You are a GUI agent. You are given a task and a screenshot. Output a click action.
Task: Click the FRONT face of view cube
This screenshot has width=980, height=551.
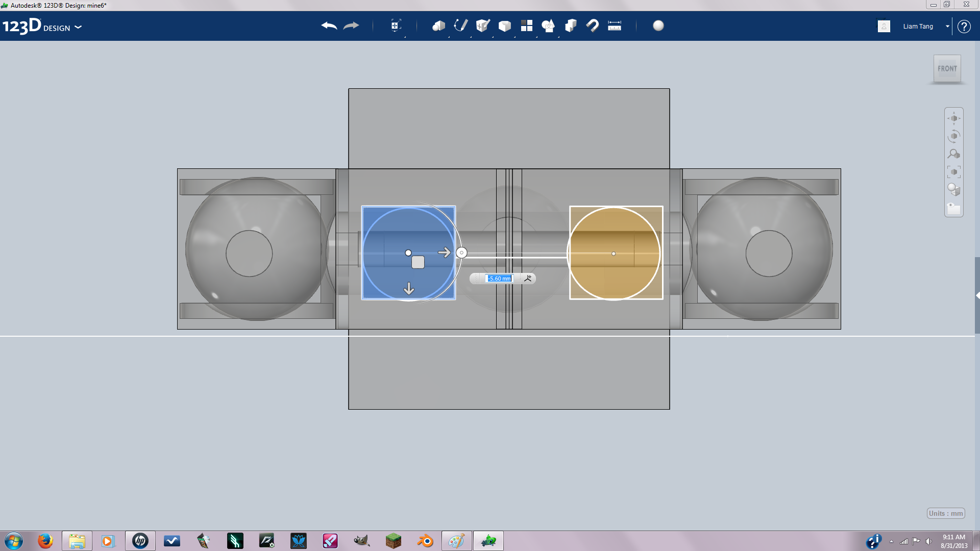click(x=947, y=68)
